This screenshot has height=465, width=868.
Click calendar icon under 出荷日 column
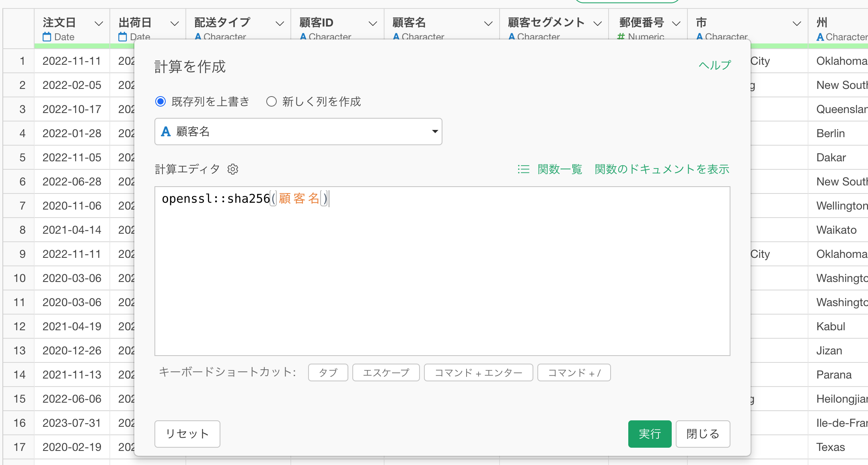(123, 37)
